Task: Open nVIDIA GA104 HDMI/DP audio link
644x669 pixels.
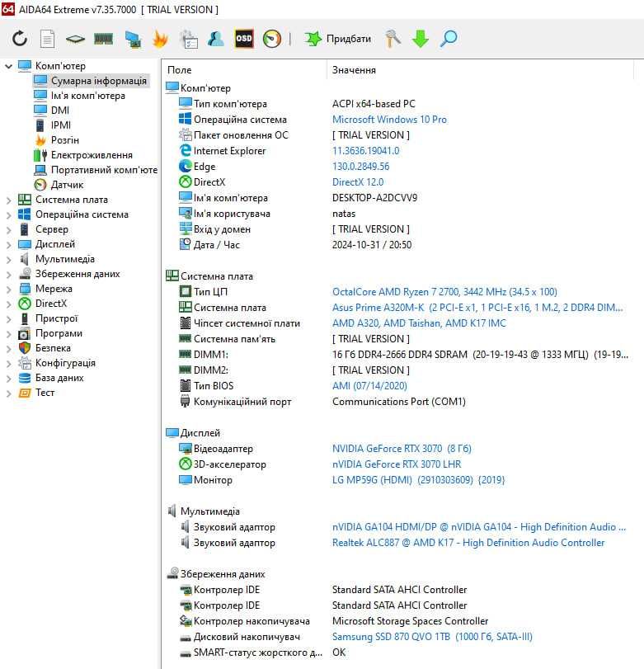Action: (x=479, y=527)
